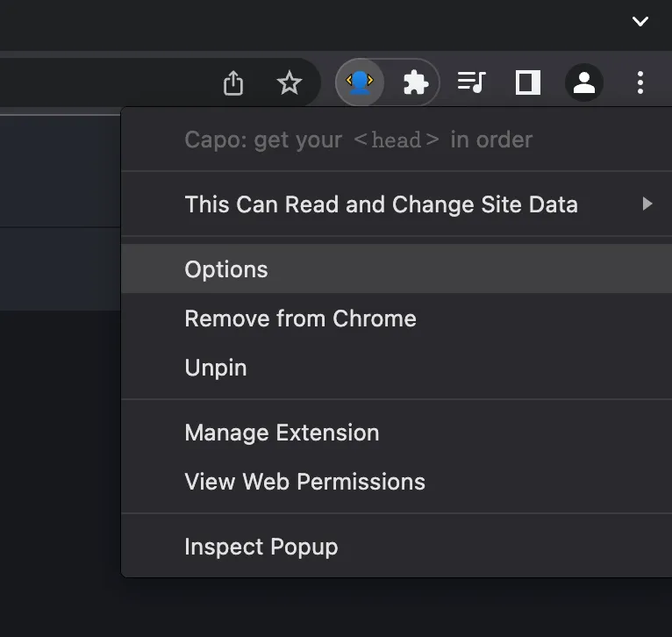Toggle the side panel icon
Screen dimensions: 672x637
pyautogui.click(x=527, y=82)
